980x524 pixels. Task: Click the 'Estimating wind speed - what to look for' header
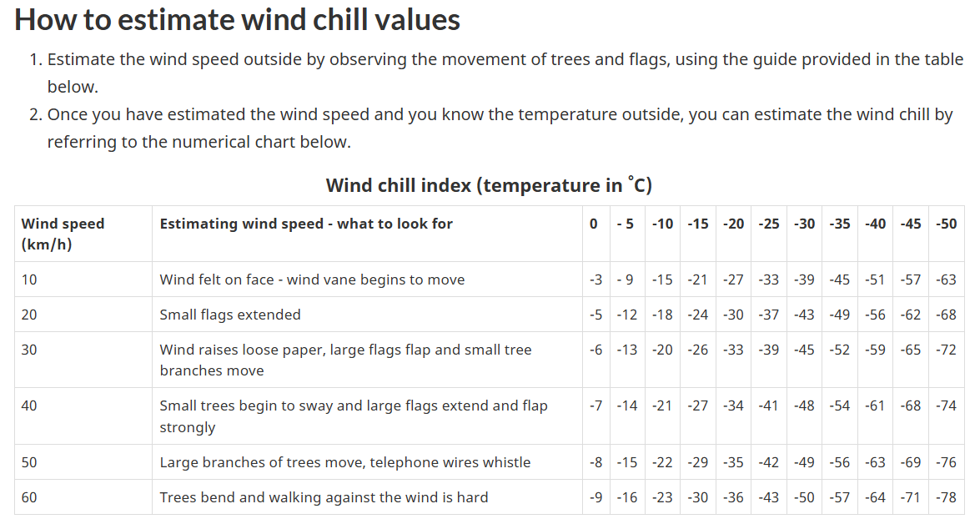[x=306, y=224]
